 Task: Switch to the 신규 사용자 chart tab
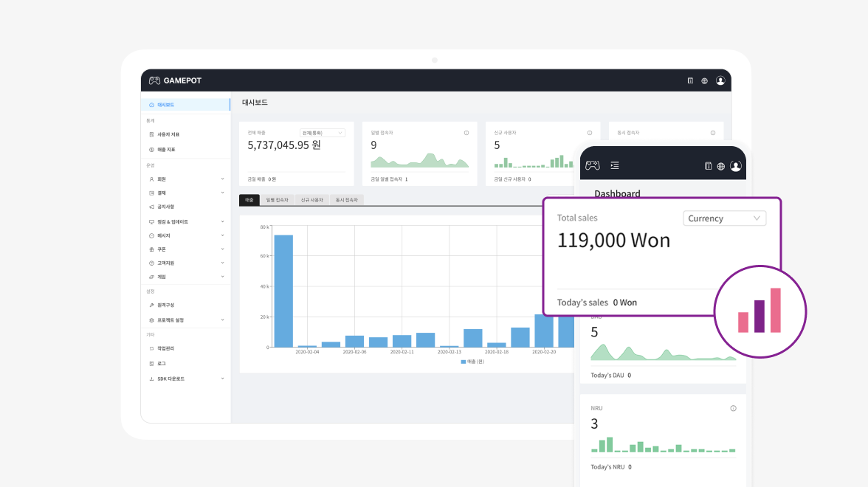tap(311, 200)
